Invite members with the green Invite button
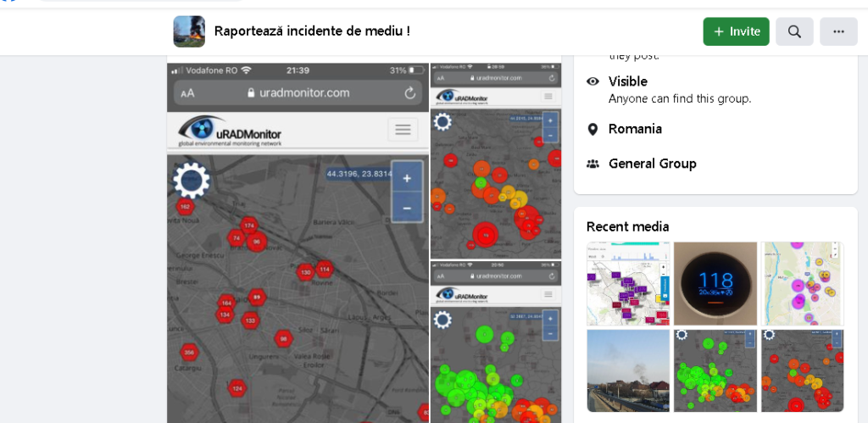868x423 pixels. click(x=737, y=31)
